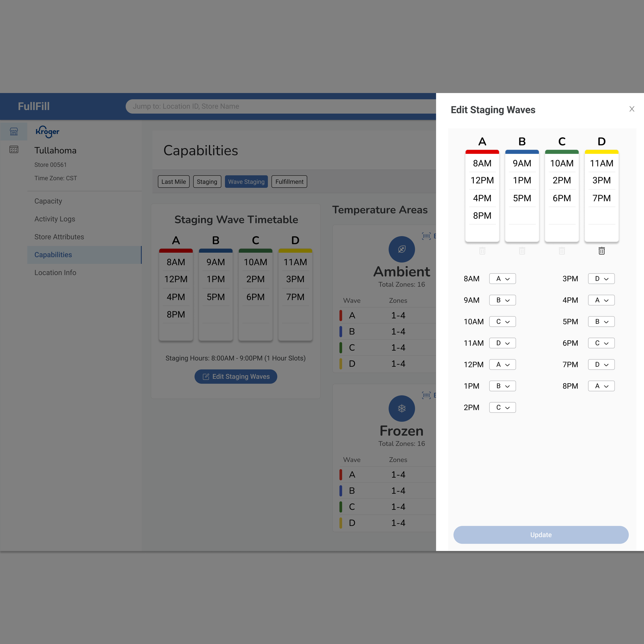Click the trash icon under wave A
This screenshot has width=644, height=644.
(482, 251)
